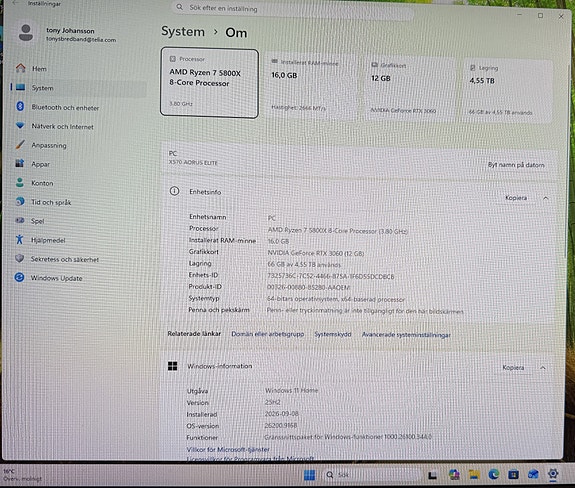Open the Konton accounts icon
The image size is (575, 488).
pyautogui.click(x=20, y=183)
